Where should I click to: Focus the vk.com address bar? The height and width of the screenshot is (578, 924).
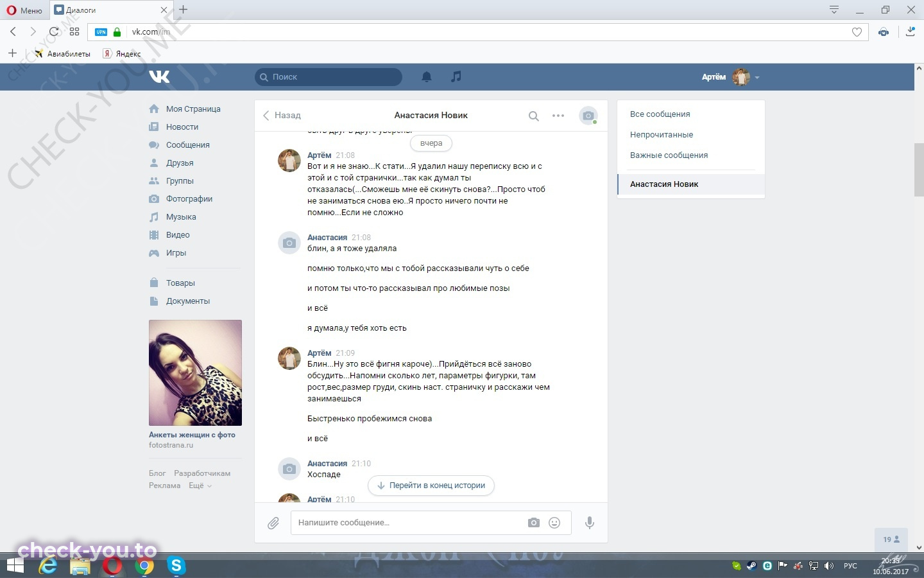pyautogui.click(x=478, y=32)
